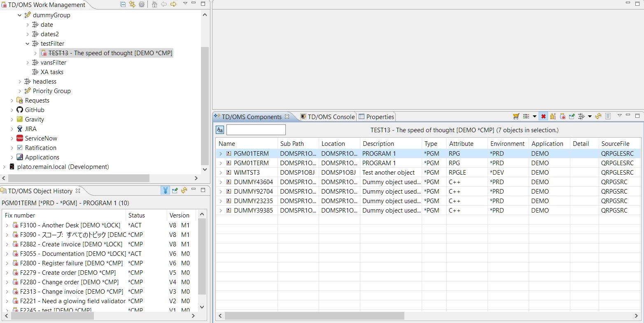Collapse the testFilter tree node

28,44
